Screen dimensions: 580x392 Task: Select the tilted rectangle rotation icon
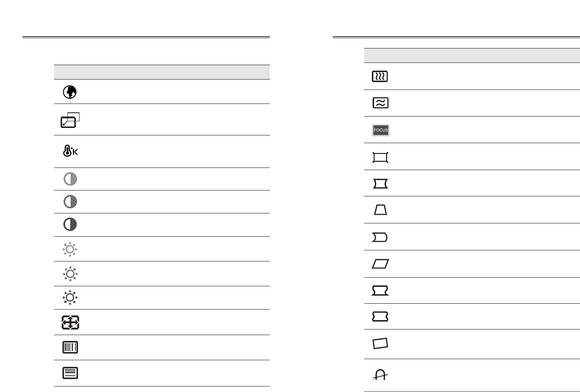point(380,344)
